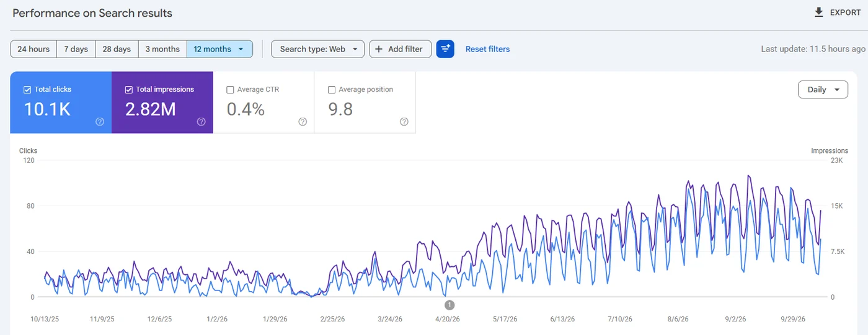Click the 12/6/25 date label
868x335 pixels.
click(x=159, y=320)
